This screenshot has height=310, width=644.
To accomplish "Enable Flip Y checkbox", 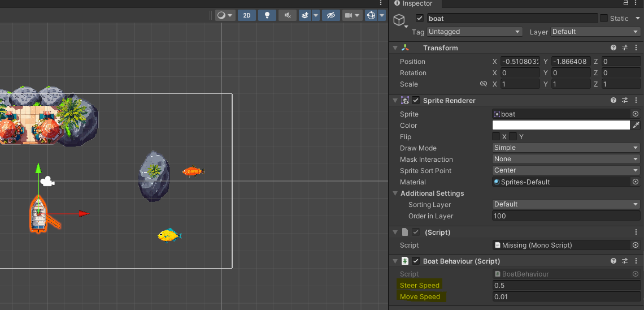I will click(x=513, y=136).
